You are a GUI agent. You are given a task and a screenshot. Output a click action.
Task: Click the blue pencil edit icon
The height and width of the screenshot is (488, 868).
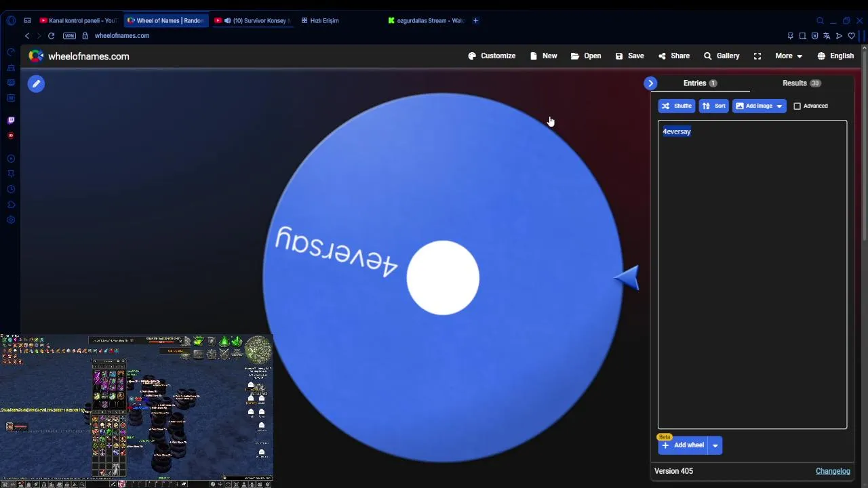tap(36, 84)
